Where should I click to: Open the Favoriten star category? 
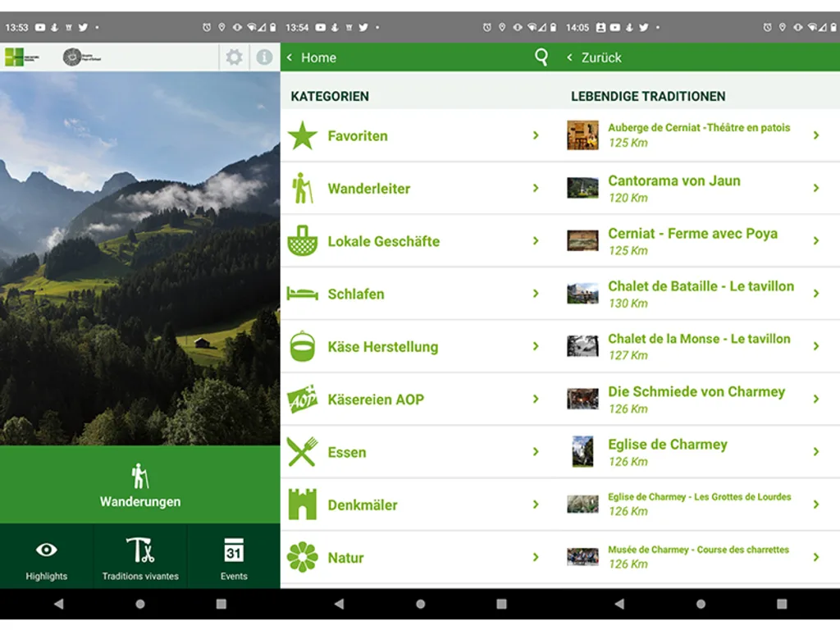tap(304, 135)
